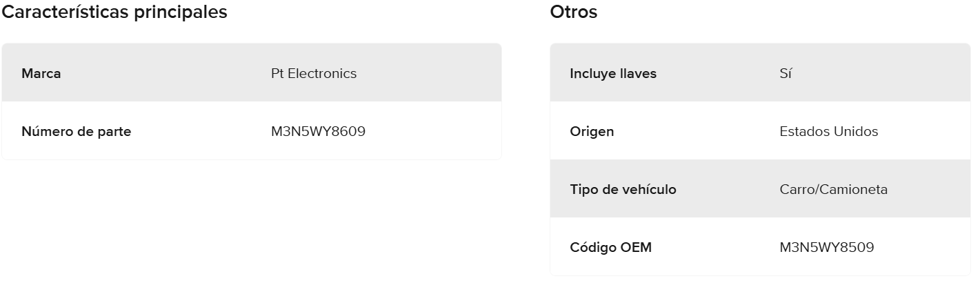Click the Otros section heading
This screenshot has height=283, width=980.
[x=574, y=12]
